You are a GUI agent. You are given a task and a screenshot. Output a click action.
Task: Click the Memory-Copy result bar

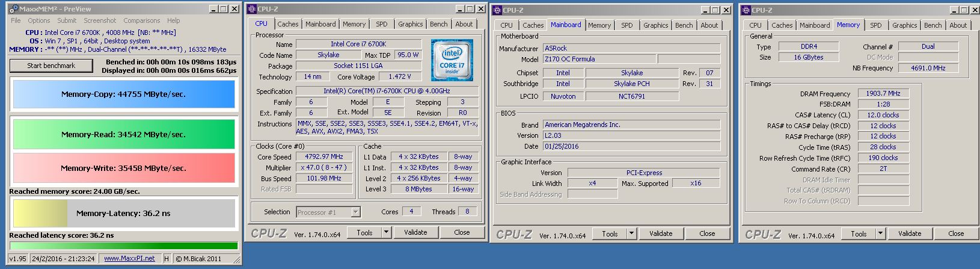tap(123, 94)
